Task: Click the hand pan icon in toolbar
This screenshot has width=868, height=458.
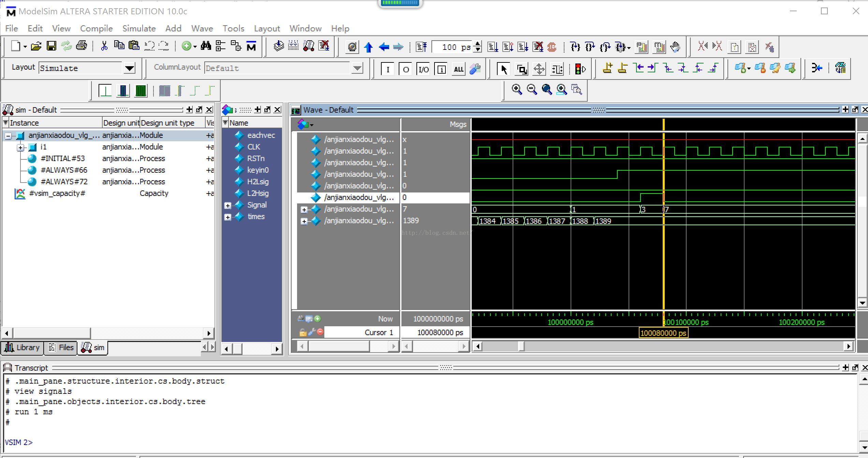Action: 675,47
